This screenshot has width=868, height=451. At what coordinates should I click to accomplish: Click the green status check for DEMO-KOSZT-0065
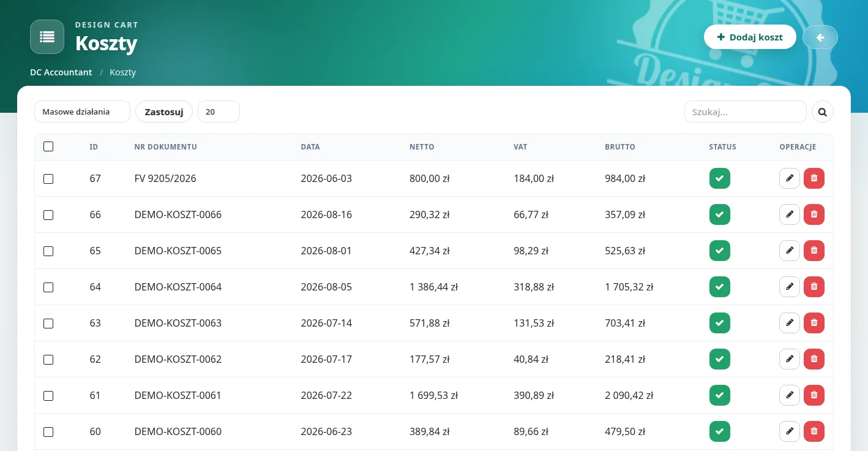[720, 251]
